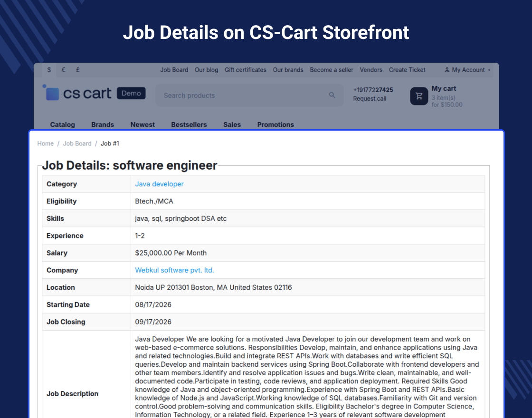Open Become a seller link
This screenshot has width=532, height=418.
(x=332, y=70)
